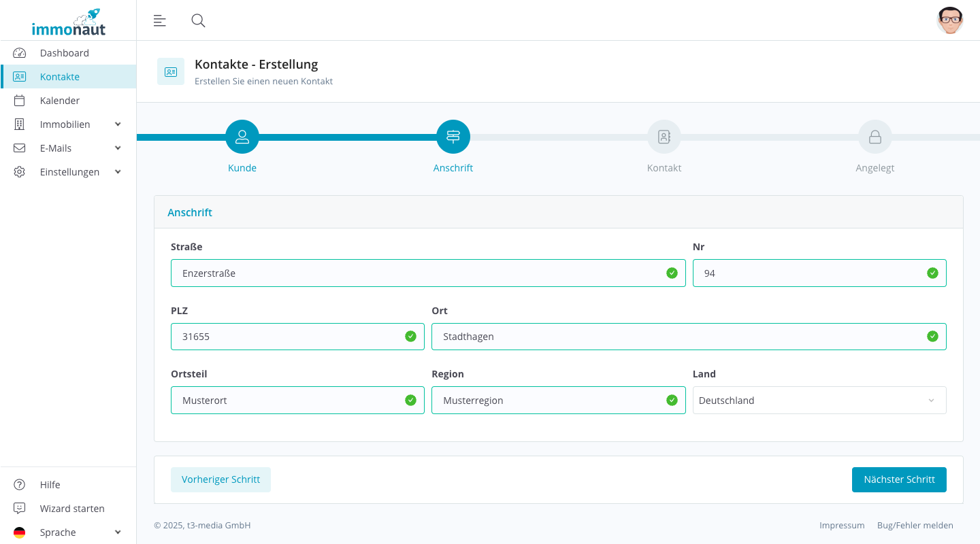Open the Impressum footer link
The height and width of the screenshot is (544, 980).
[842, 526]
